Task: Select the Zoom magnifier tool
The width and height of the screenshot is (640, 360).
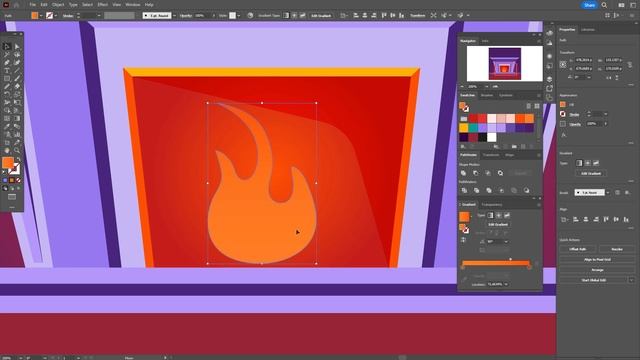Action: tap(17, 151)
